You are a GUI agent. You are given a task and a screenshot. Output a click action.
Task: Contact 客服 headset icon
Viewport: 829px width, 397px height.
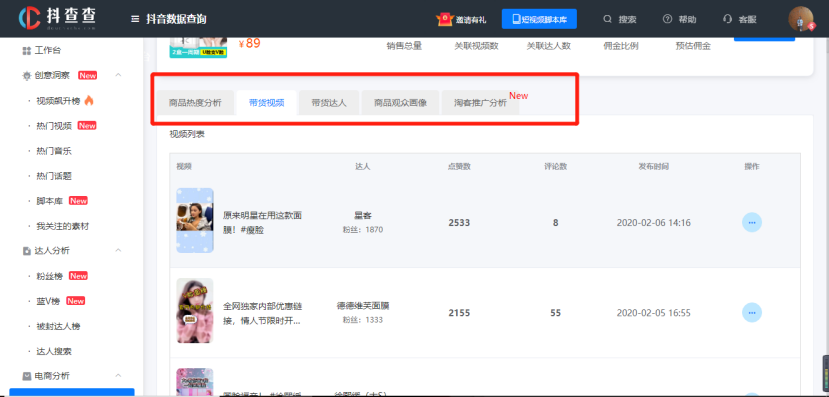tap(727, 20)
